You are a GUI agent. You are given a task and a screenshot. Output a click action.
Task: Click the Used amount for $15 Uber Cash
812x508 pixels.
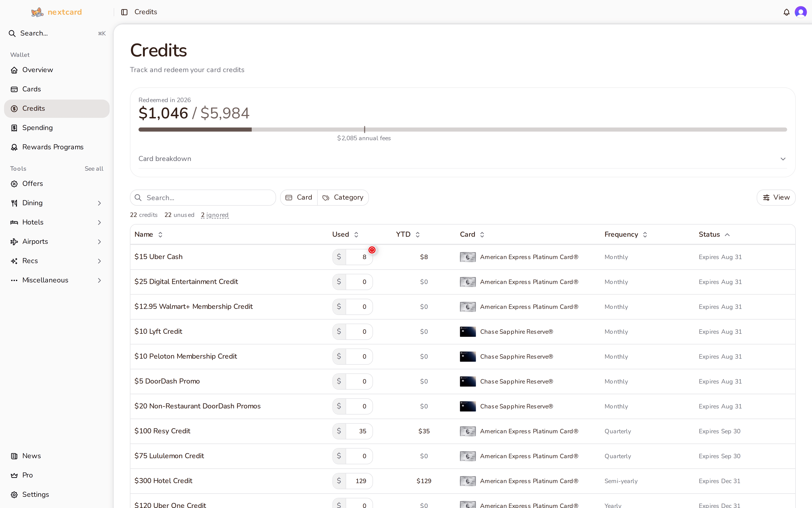(359, 257)
